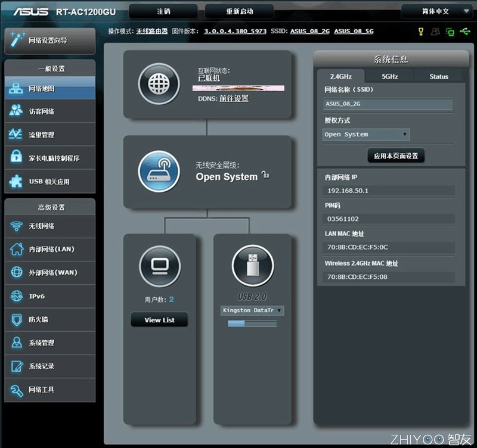
Task: Click the View List button
Action: [x=159, y=320]
